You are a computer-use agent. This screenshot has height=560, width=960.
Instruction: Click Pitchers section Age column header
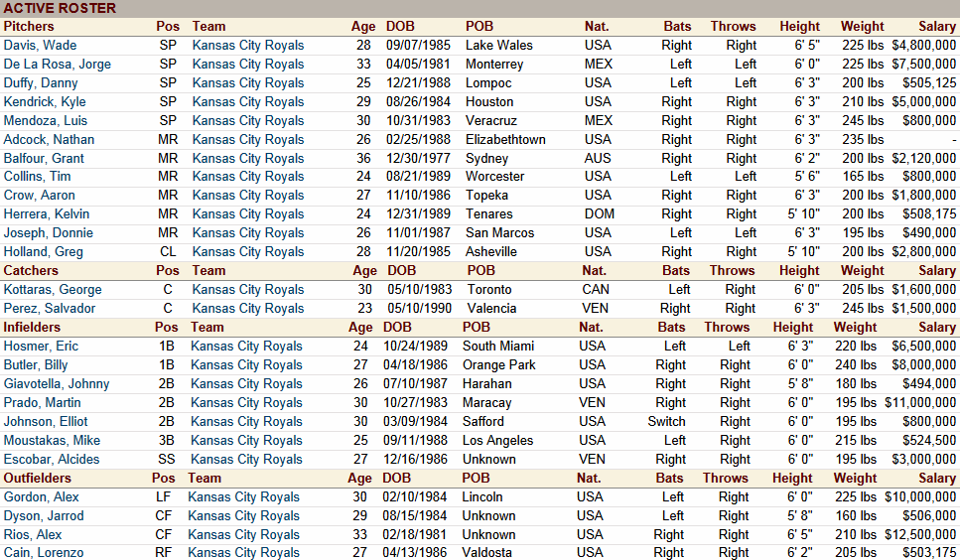coord(363,27)
